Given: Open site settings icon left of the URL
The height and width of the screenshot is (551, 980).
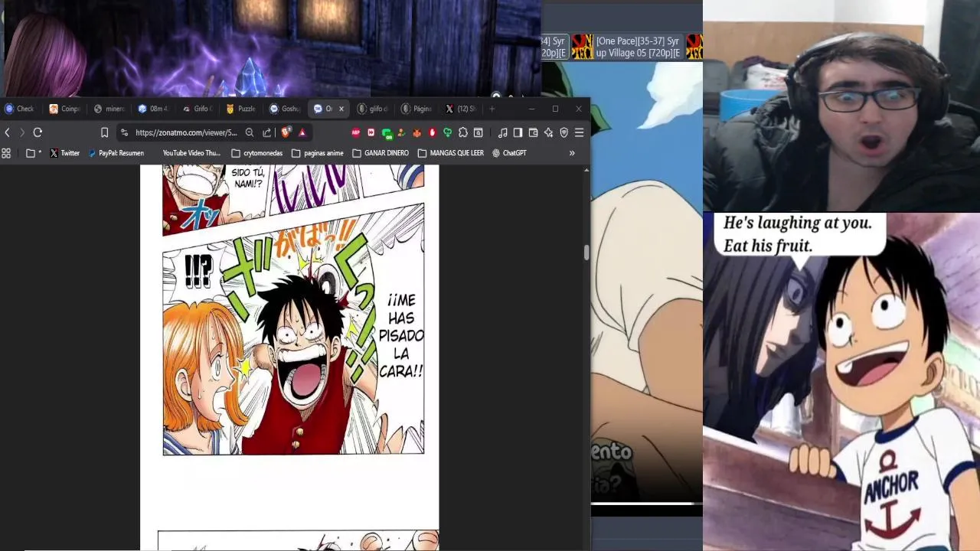Looking at the screenshot, I should click(x=125, y=132).
